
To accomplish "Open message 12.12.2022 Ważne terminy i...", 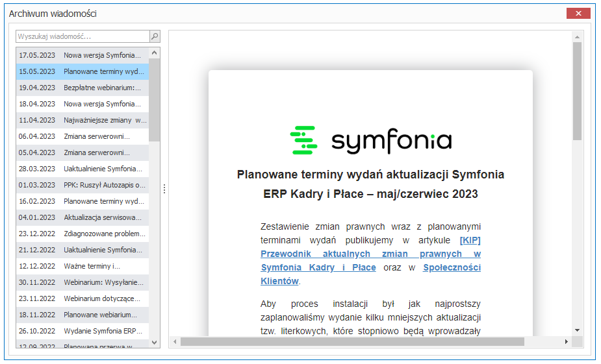I will [83, 266].
